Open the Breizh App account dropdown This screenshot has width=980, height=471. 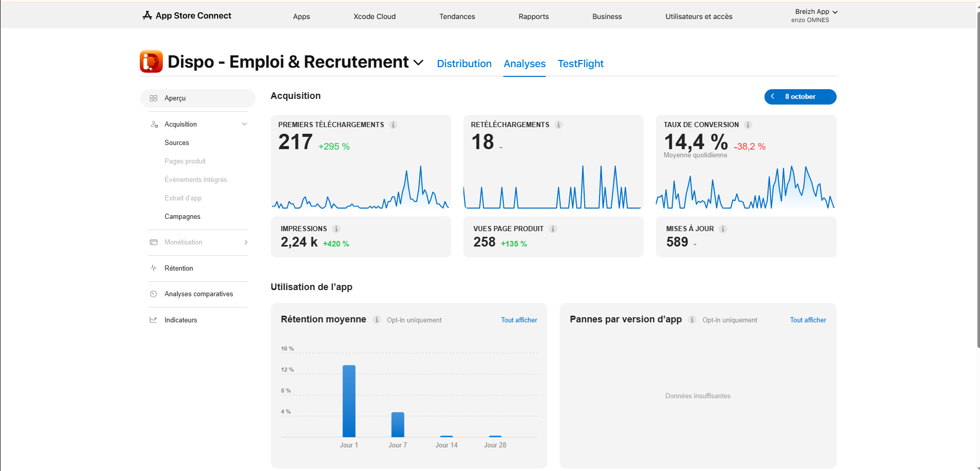815,15
